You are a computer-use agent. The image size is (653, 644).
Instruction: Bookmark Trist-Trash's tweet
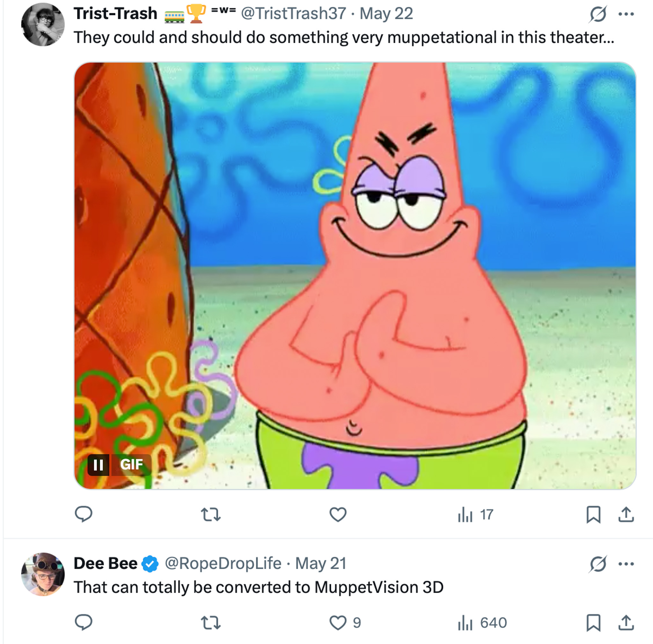593,514
